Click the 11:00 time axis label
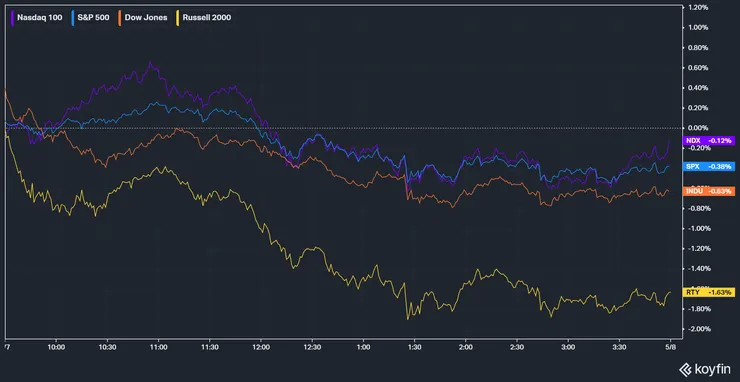 click(159, 347)
